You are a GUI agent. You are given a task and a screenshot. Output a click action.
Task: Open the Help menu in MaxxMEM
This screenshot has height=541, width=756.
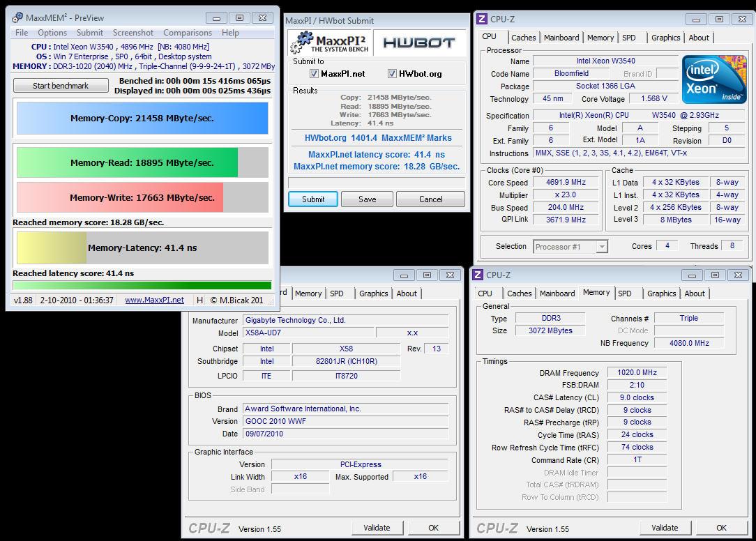click(x=230, y=33)
